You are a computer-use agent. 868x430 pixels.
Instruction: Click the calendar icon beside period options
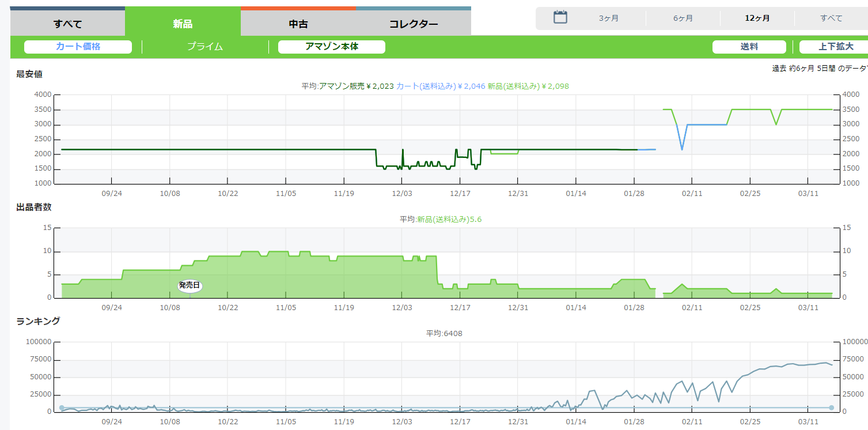click(560, 17)
